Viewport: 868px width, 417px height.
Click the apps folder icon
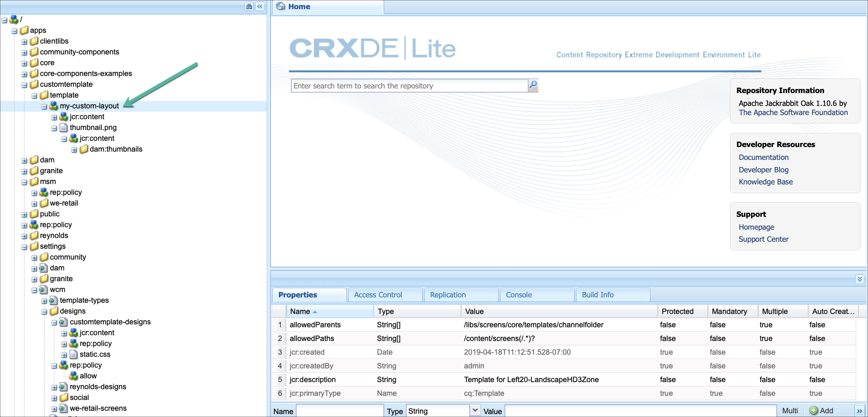tap(24, 30)
